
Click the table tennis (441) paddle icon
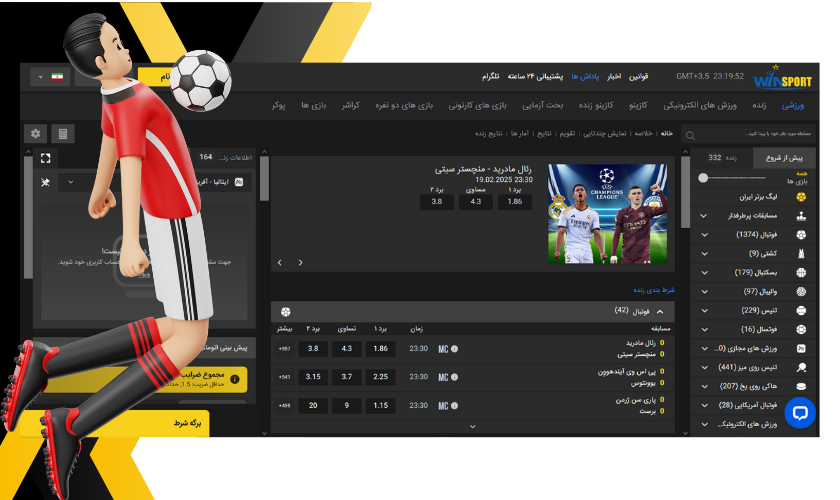(x=801, y=368)
